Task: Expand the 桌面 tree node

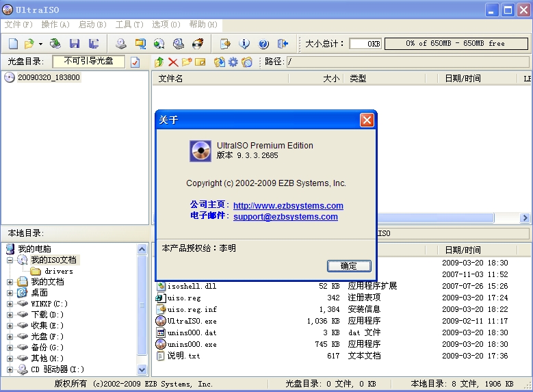Action: pyautogui.click(x=10, y=293)
